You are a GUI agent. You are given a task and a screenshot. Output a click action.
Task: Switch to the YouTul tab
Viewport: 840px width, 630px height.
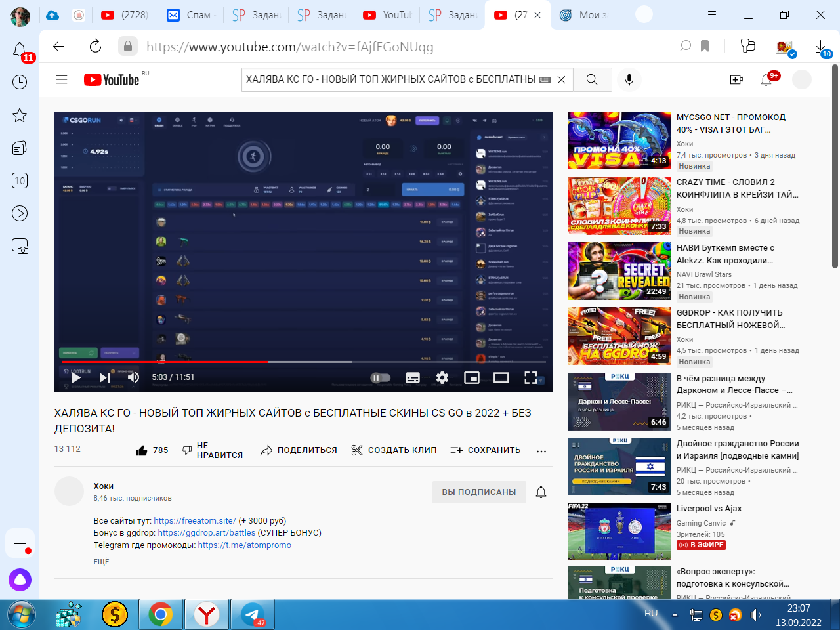coord(387,15)
